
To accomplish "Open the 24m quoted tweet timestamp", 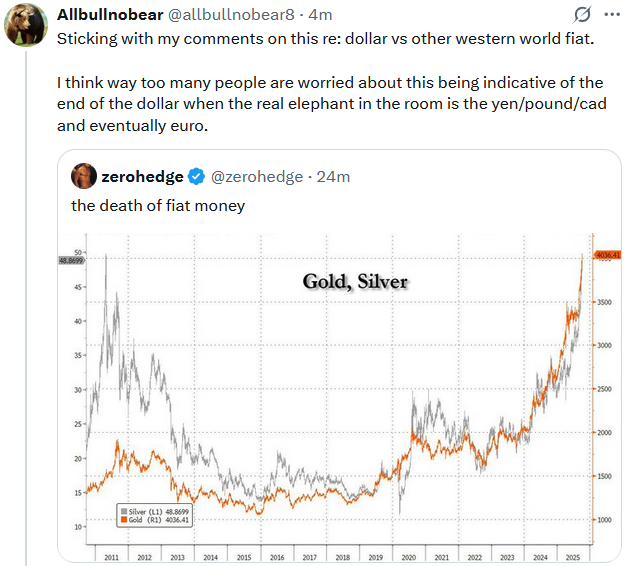I will (333, 177).
